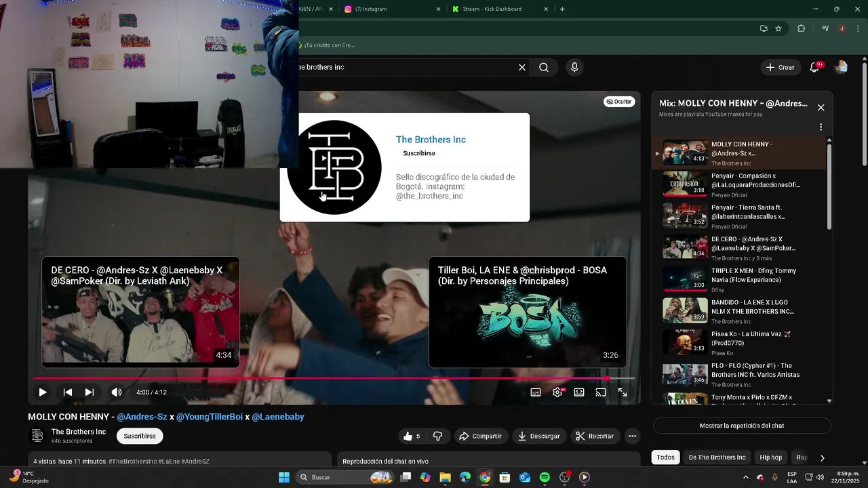Open the TB logo channel end-screen element
The image size is (868, 488).
coord(334,167)
